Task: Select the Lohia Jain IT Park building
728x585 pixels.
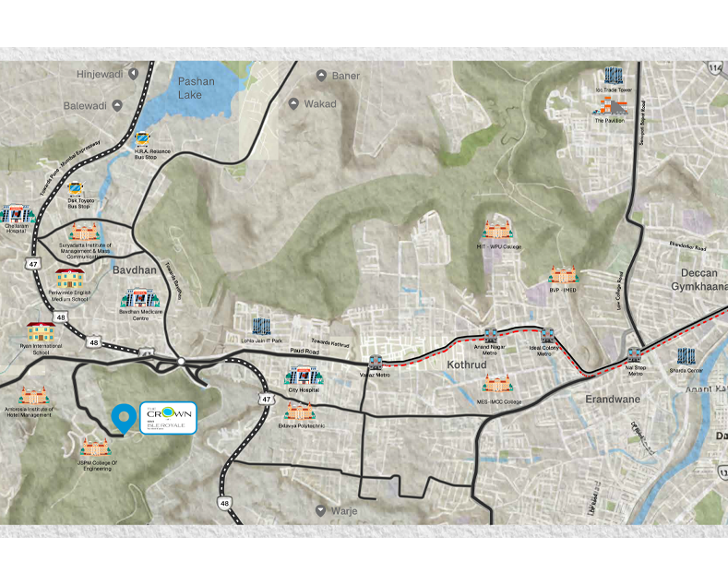Action: point(259,328)
